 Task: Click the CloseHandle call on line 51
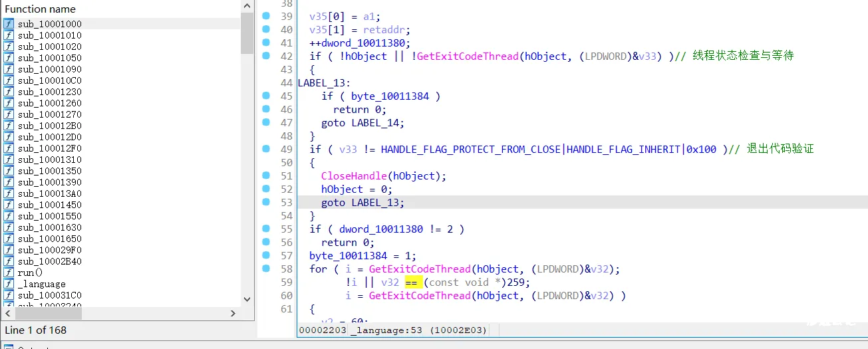353,176
